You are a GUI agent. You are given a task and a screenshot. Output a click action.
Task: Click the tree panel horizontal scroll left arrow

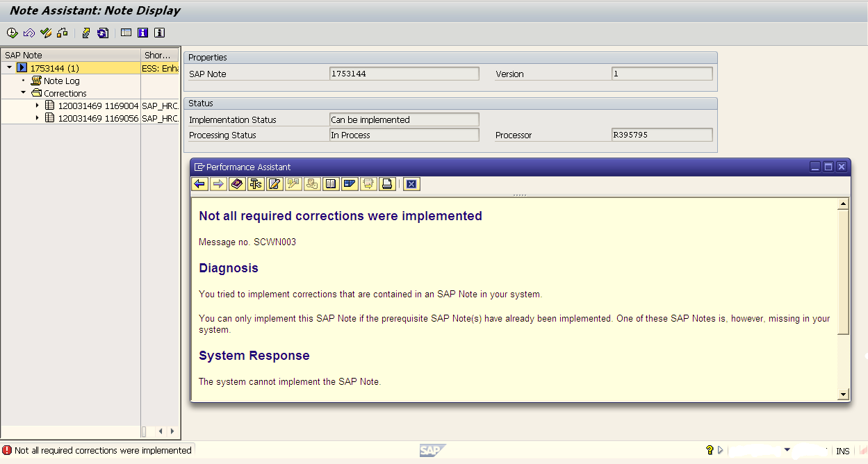click(161, 431)
